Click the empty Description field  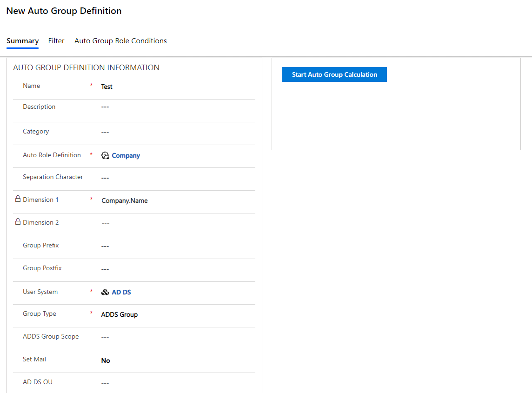coord(177,107)
